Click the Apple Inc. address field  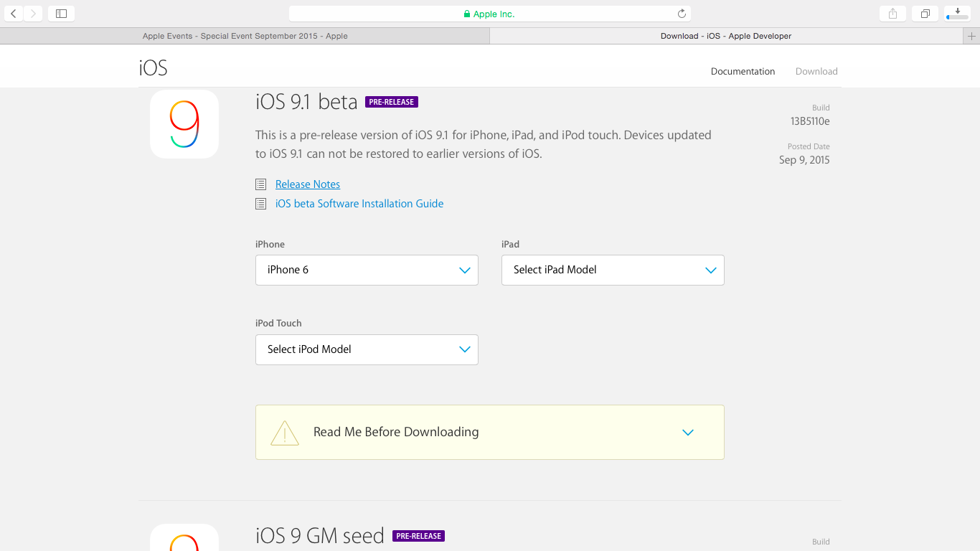490,14
